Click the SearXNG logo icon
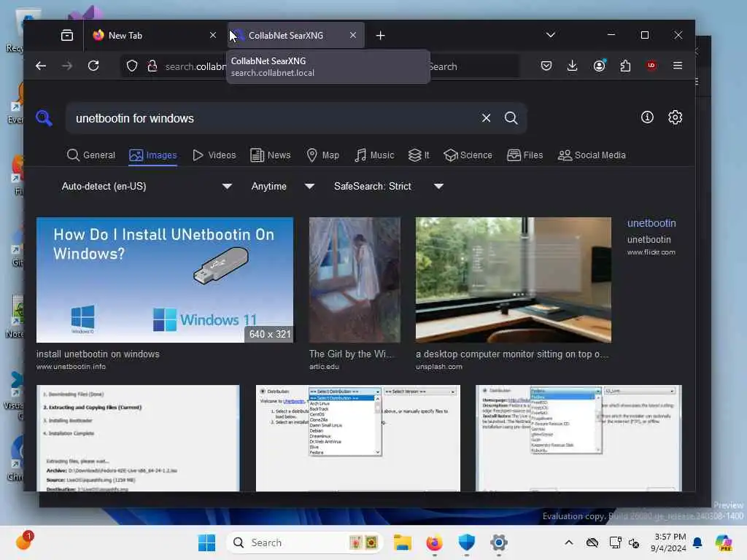747x560 pixels. (x=44, y=117)
